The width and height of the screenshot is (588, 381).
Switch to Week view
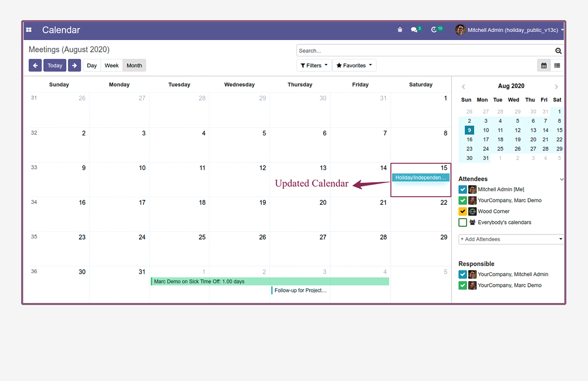click(112, 65)
